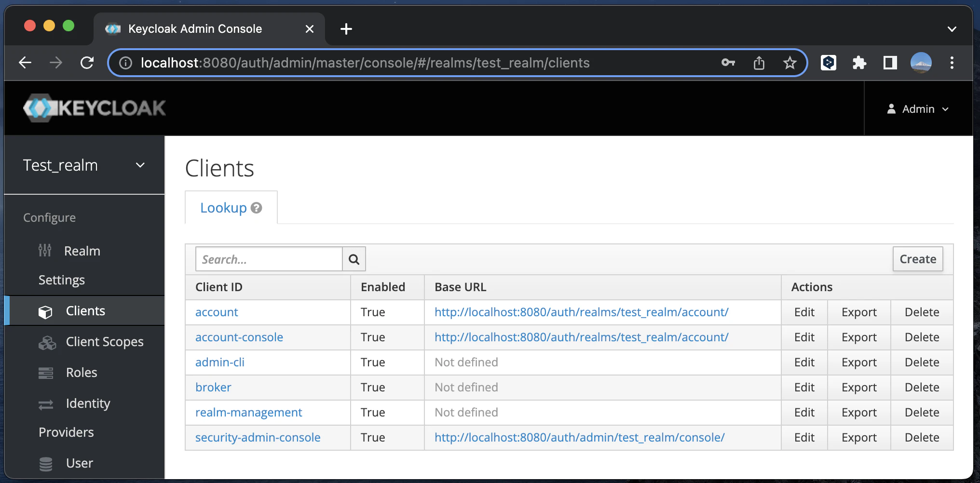
Task: Open the Chrome three-dot menu
Action: [x=952, y=63]
